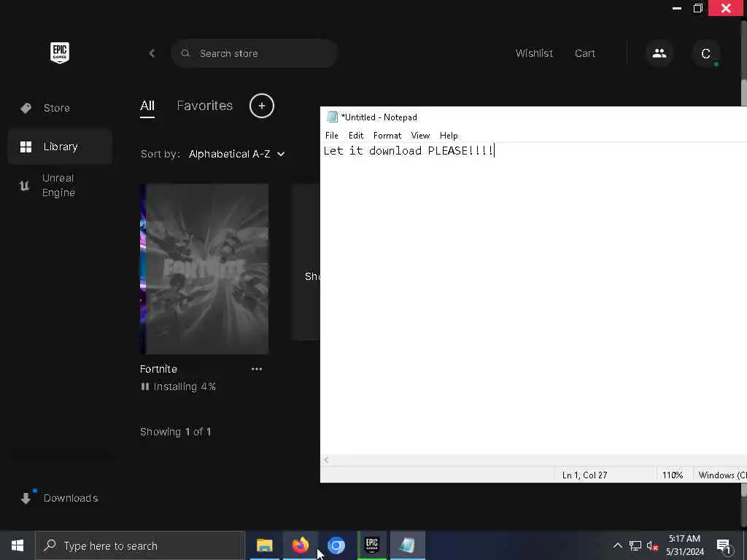Open Notepad View menu
Viewport: 747px width, 560px height.
coord(420,136)
